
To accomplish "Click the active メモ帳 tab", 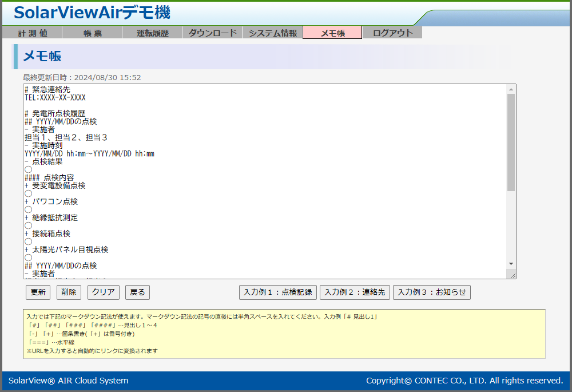I will [332, 33].
